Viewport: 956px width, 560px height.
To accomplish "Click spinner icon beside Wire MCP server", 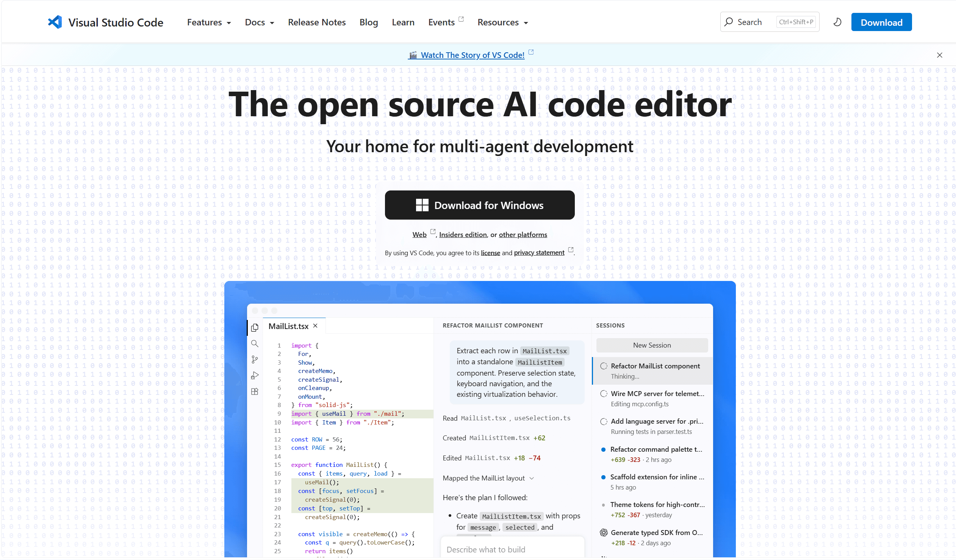I will (x=604, y=393).
